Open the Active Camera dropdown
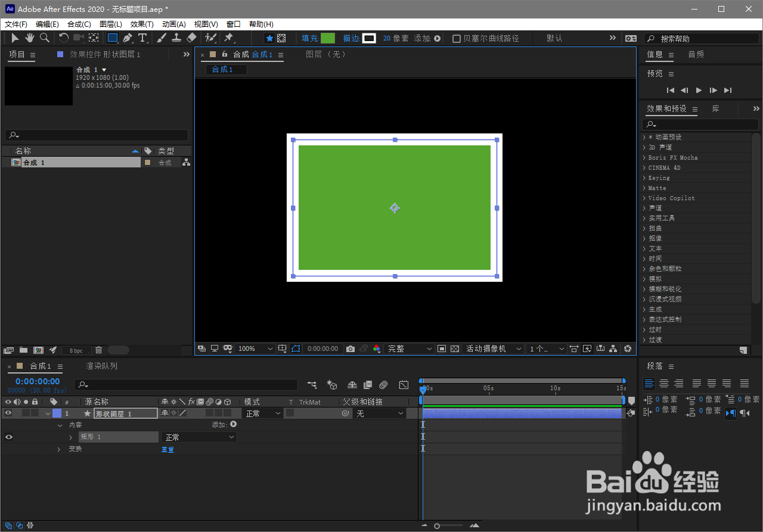The height and width of the screenshot is (532, 763). click(494, 349)
